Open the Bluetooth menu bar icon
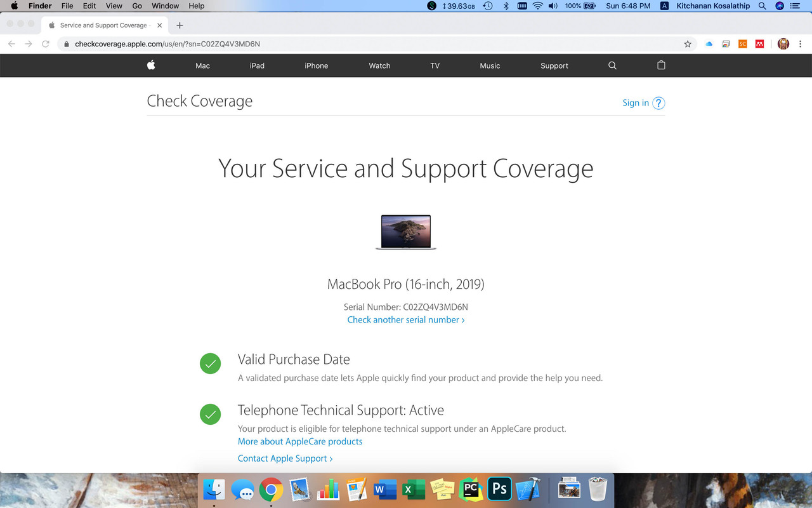 click(x=506, y=6)
